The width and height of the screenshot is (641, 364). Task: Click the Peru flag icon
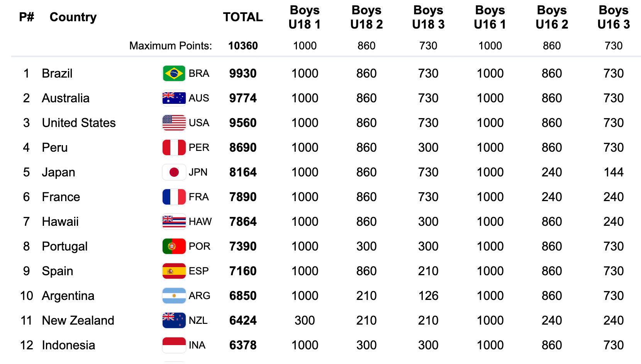(174, 147)
